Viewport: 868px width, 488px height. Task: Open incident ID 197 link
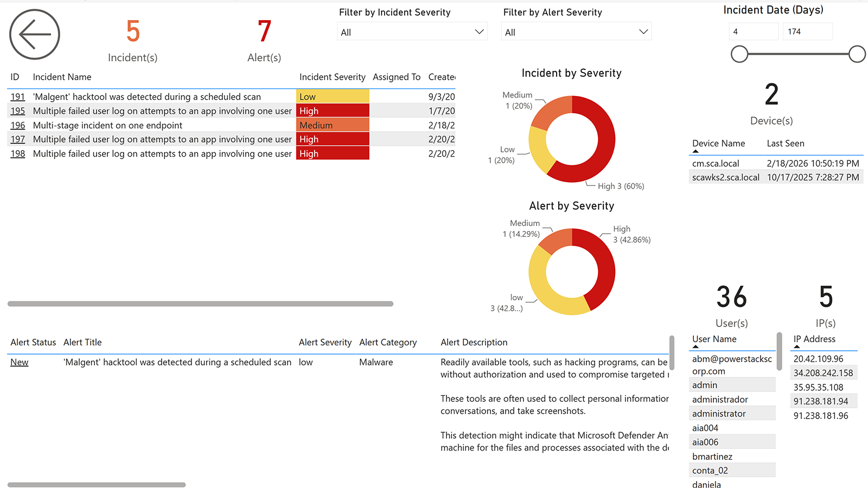(18, 139)
